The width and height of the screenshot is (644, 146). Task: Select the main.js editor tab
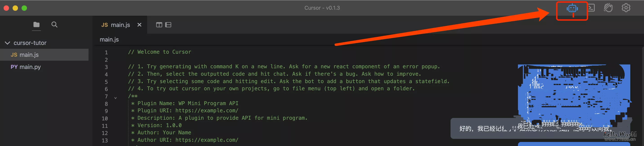click(116, 25)
